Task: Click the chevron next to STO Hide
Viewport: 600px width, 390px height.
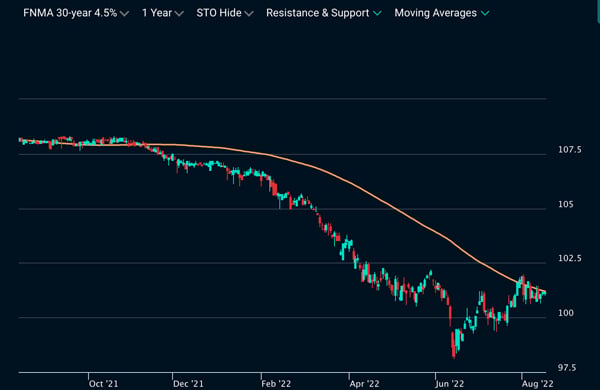Action: [249, 14]
